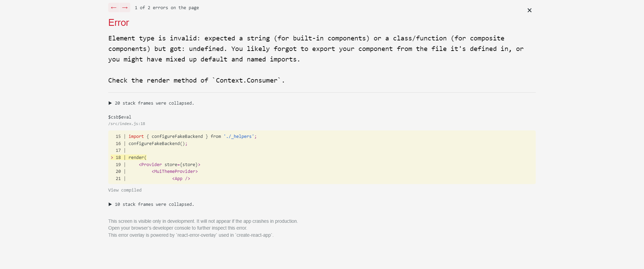This screenshot has height=269, width=644.
Task: Select the $csb$eval stack frame name
Action: pos(120,117)
